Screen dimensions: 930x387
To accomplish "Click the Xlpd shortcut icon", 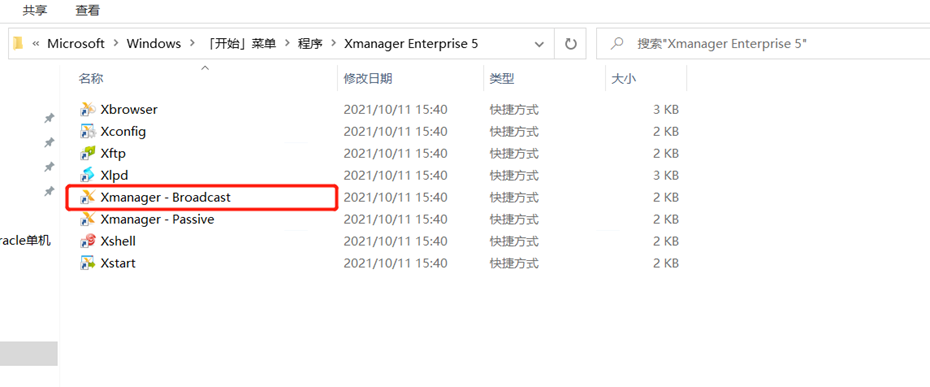I will click(x=88, y=175).
